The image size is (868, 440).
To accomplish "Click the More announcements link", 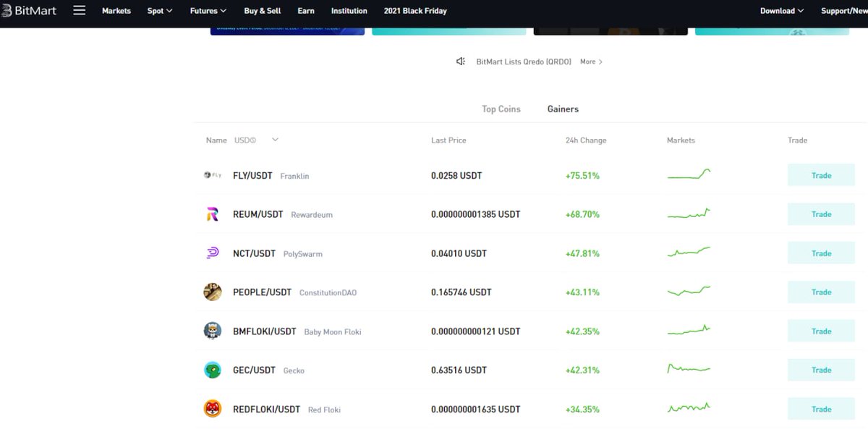I will click(591, 62).
